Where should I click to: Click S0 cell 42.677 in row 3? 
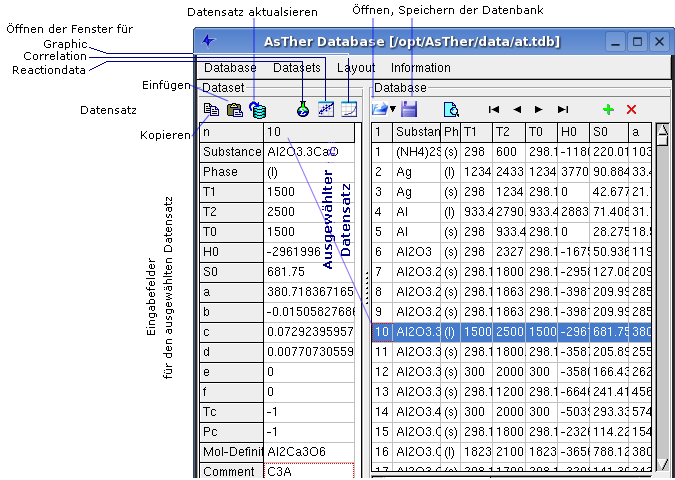[x=609, y=192]
